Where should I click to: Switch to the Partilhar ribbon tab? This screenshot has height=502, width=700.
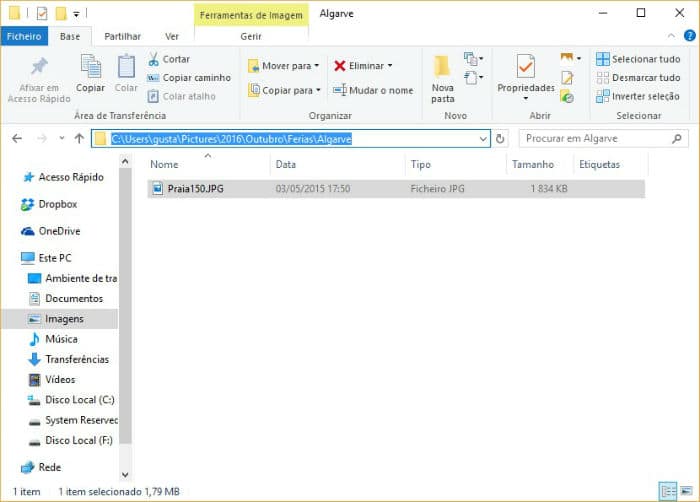click(122, 36)
